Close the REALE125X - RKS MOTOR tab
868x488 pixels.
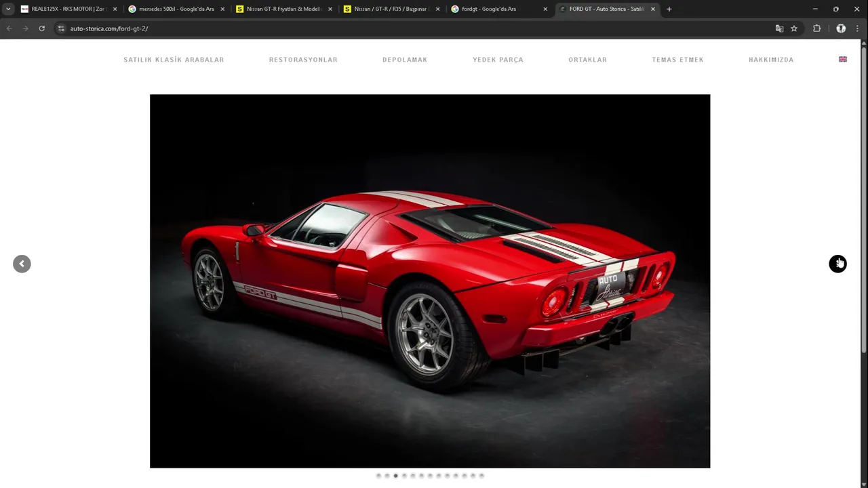pyautogui.click(x=115, y=9)
